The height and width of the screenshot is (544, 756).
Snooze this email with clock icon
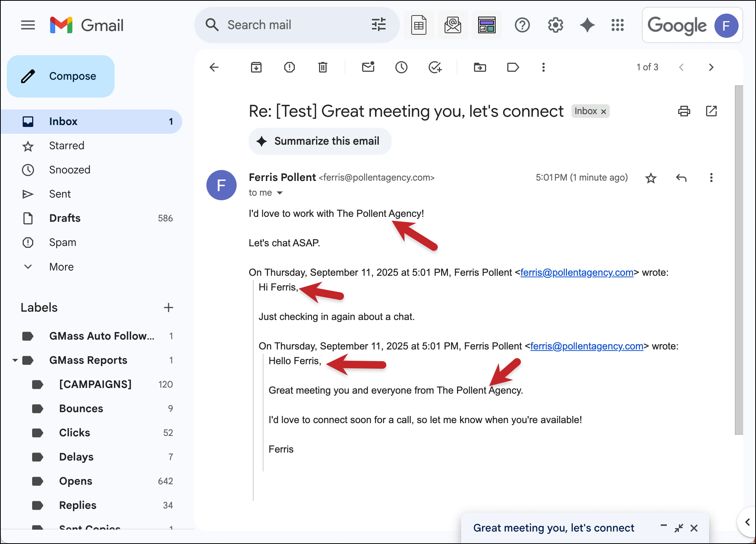tap(401, 67)
